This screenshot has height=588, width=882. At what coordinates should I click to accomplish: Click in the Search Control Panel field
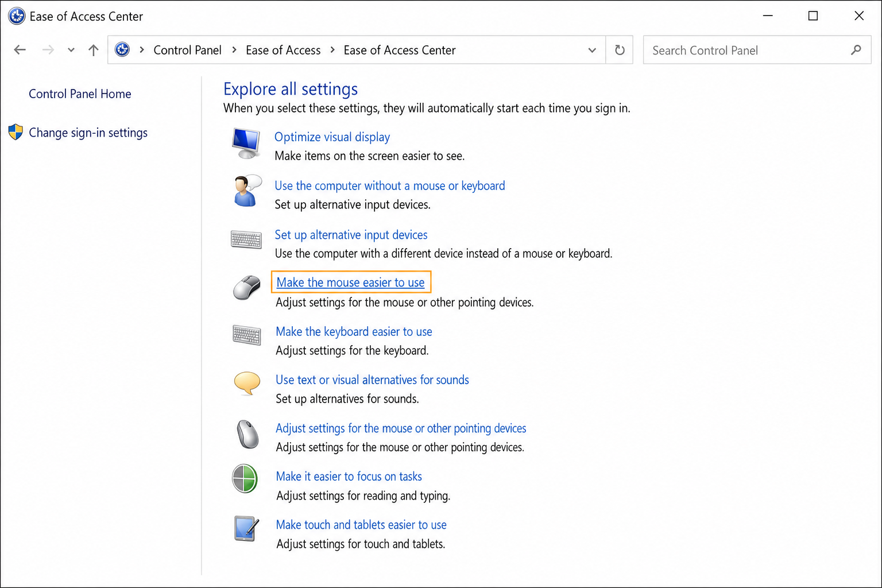757,50
